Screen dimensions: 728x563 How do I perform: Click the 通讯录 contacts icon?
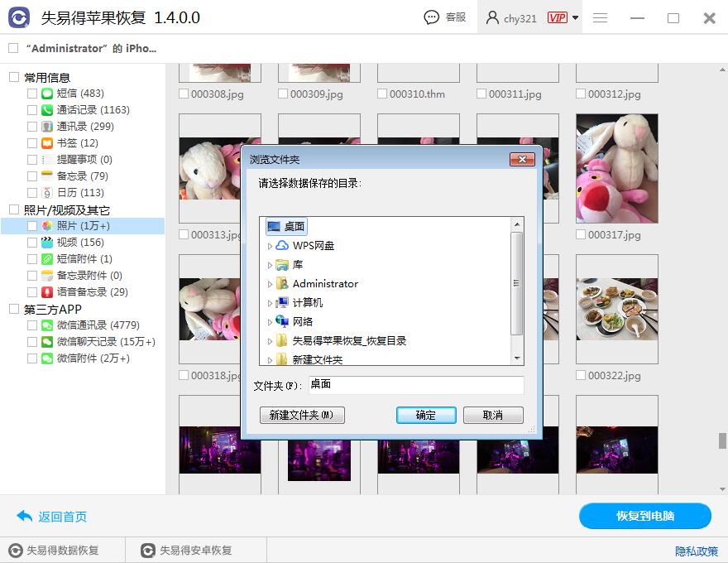pyautogui.click(x=47, y=127)
